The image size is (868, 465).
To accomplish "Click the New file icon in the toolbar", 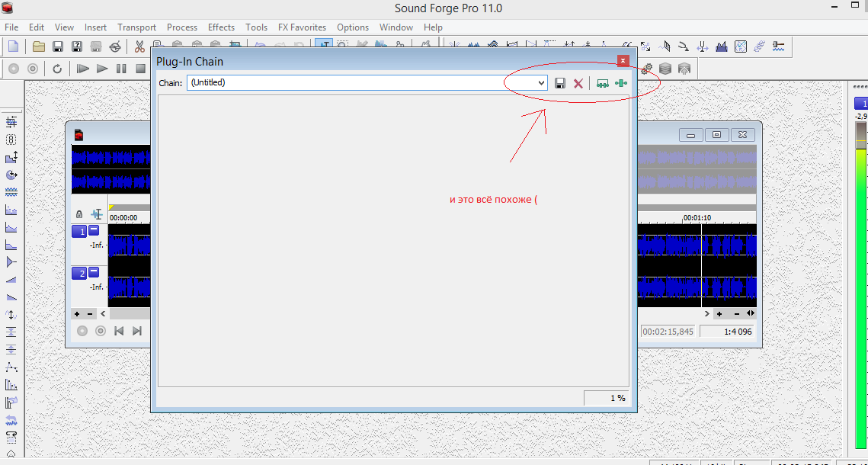I will [x=13, y=46].
